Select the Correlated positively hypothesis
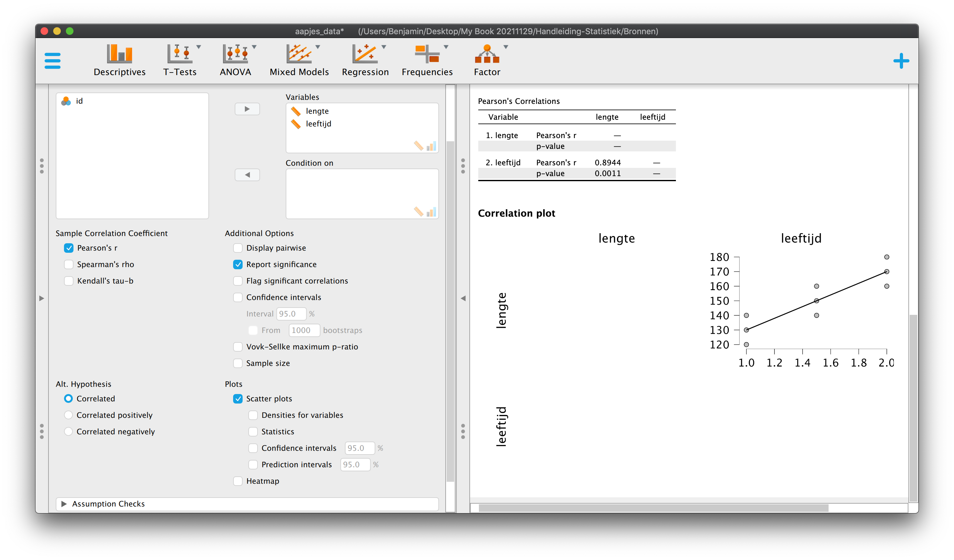 68,415
